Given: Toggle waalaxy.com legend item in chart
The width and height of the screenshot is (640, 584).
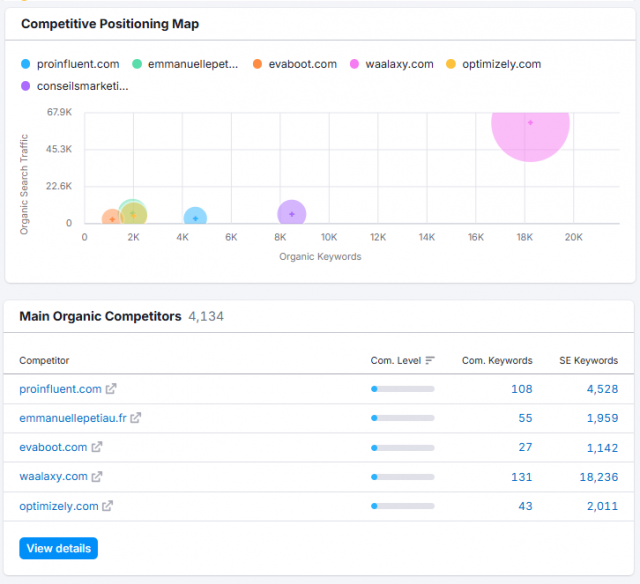Looking at the screenshot, I should [x=392, y=64].
